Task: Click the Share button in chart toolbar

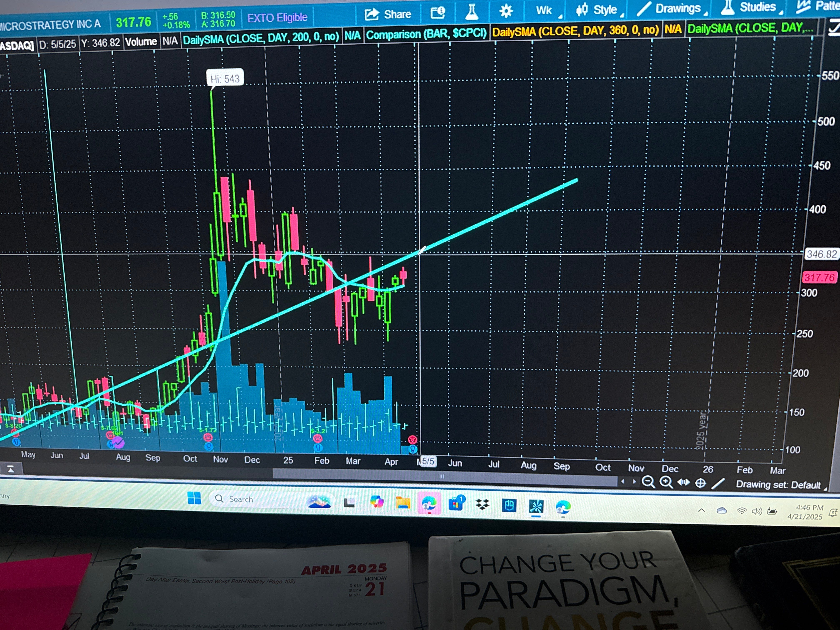Action: pos(388,14)
